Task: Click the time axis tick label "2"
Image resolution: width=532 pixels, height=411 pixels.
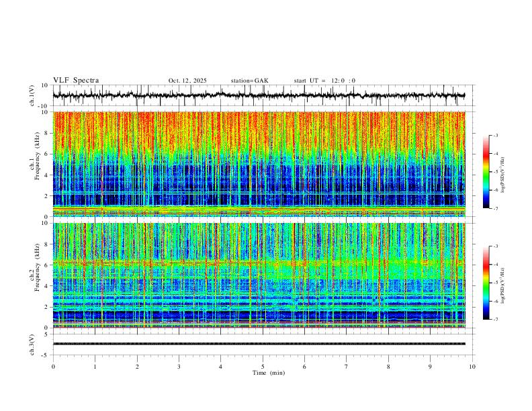Action: [x=137, y=367]
